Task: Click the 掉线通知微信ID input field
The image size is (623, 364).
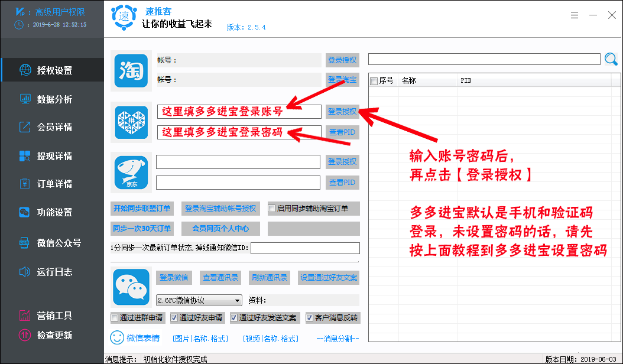Action: (305, 248)
